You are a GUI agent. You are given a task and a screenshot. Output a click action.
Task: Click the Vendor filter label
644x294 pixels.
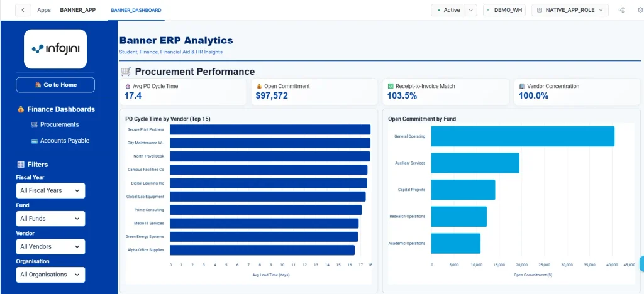coord(25,233)
